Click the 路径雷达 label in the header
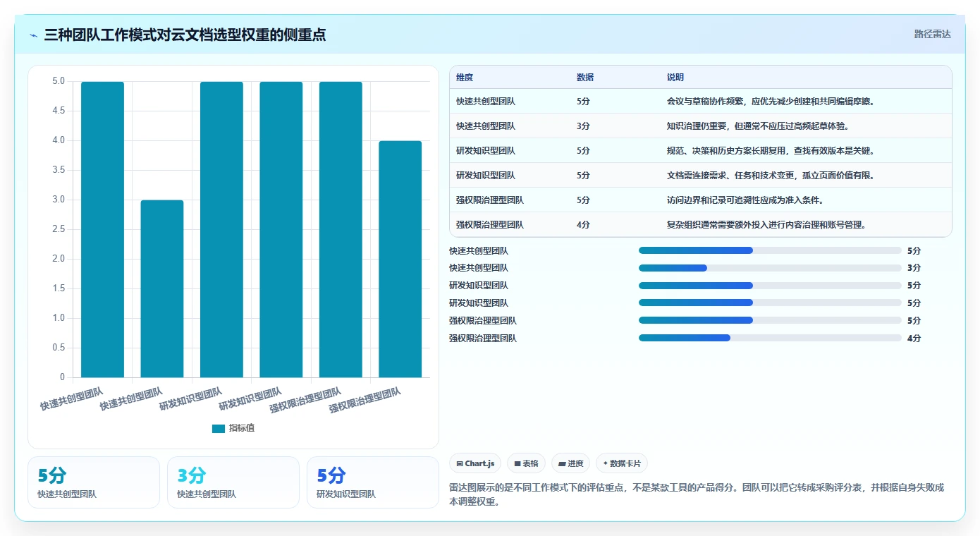 [932, 34]
